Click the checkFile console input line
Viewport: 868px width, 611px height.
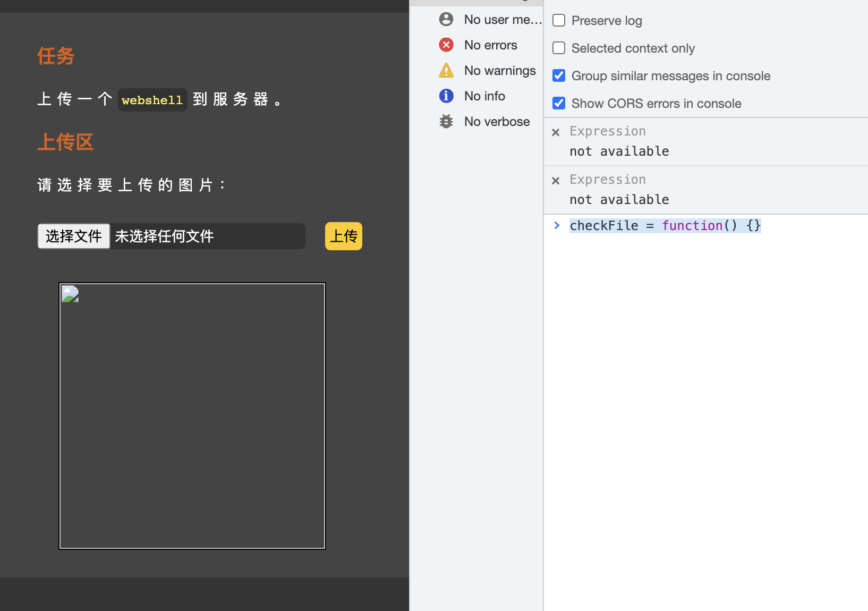click(665, 225)
